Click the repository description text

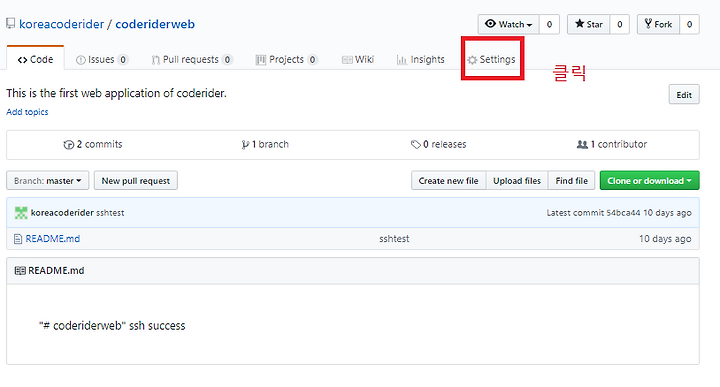pyautogui.click(x=116, y=93)
